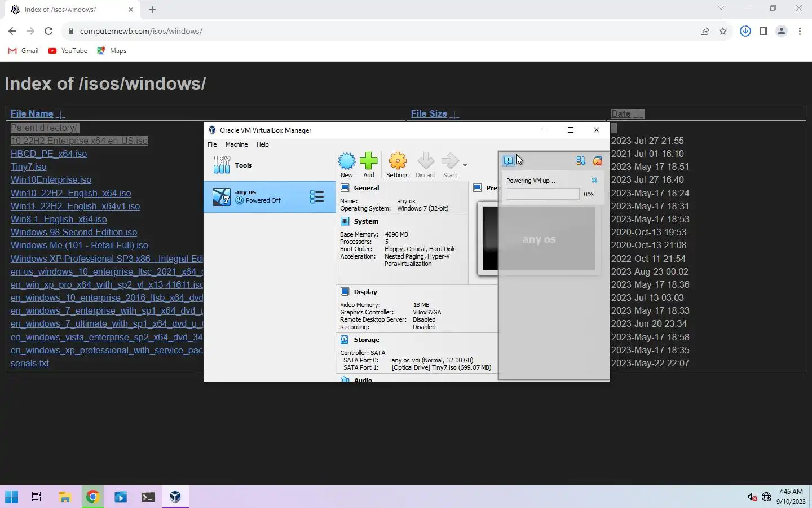
Task: Share this page icon in address bar
Action: point(705,31)
